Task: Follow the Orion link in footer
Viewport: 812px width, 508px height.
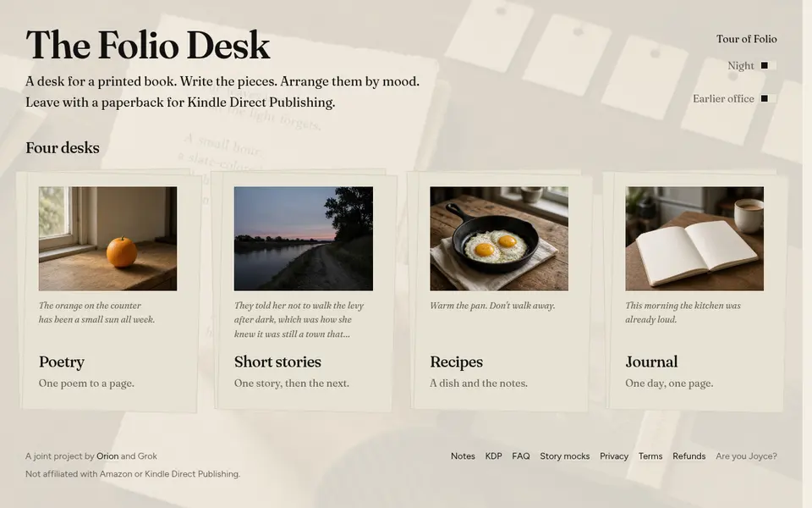Action: tap(107, 456)
